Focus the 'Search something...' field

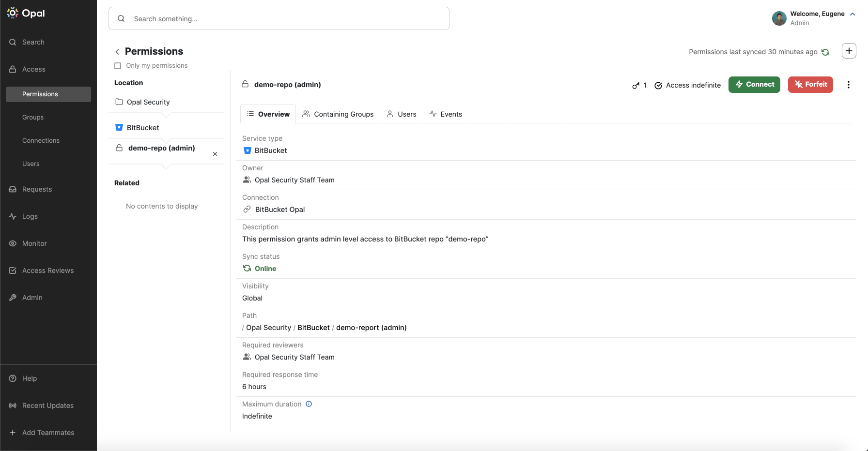tap(279, 18)
